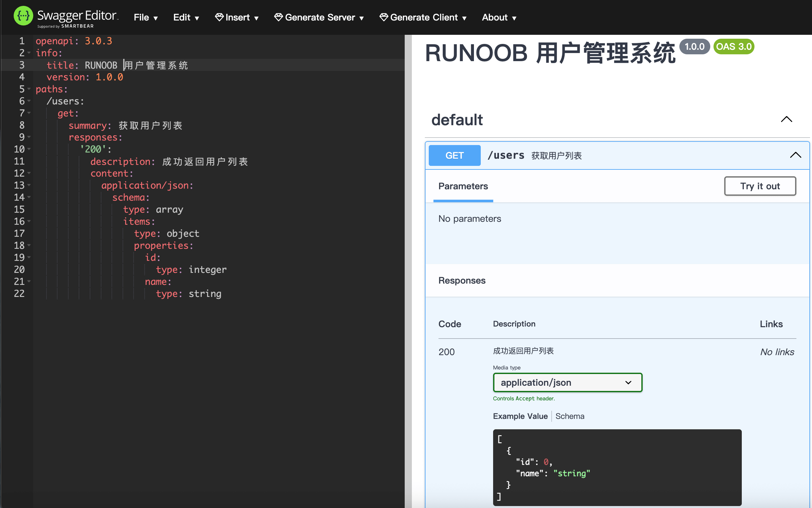812x508 pixels.
Task: Click the vertical divider between editor and preview
Action: coord(408,269)
